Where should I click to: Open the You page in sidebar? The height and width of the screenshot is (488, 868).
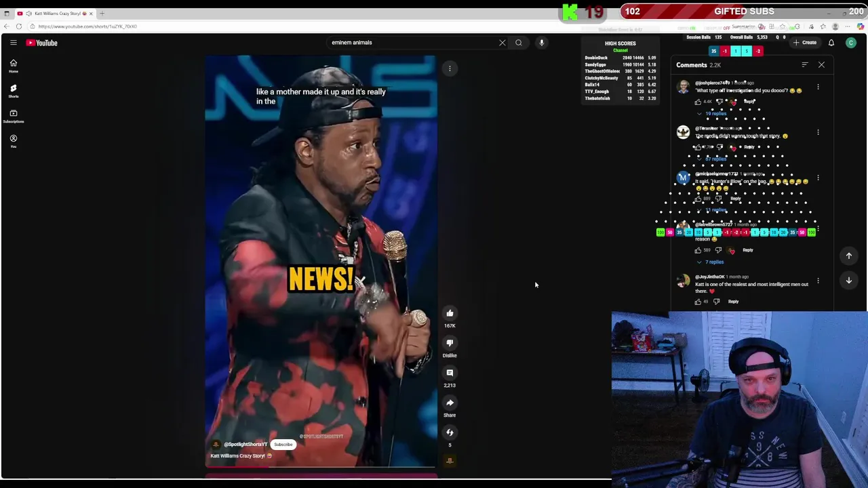tap(13, 141)
